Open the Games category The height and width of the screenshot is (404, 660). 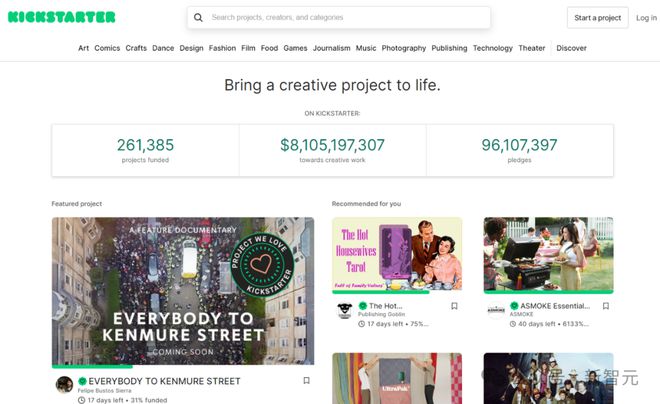(x=295, y=48)
